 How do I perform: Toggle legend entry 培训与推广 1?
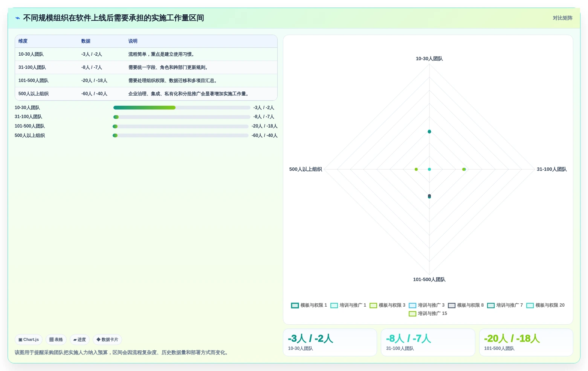348,305
